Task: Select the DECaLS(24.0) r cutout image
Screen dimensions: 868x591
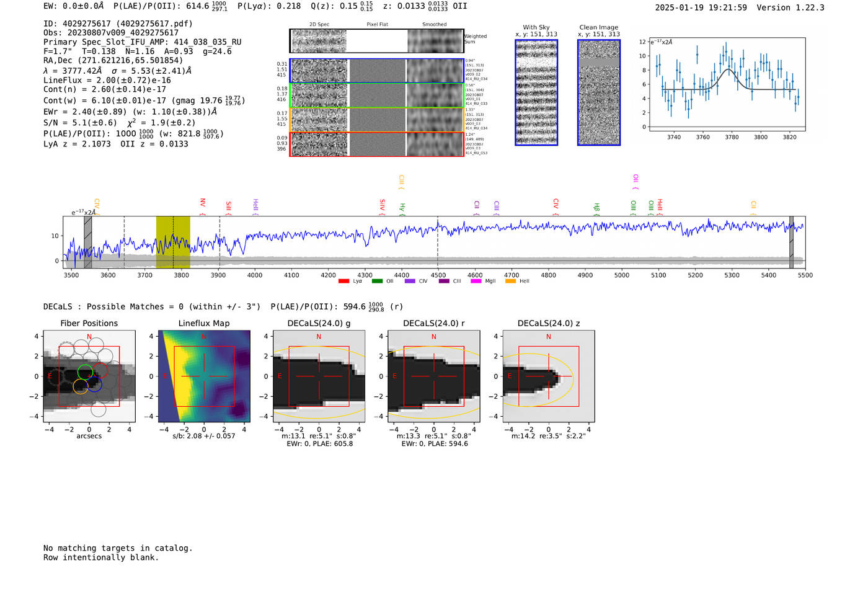Action: (433, 376)
